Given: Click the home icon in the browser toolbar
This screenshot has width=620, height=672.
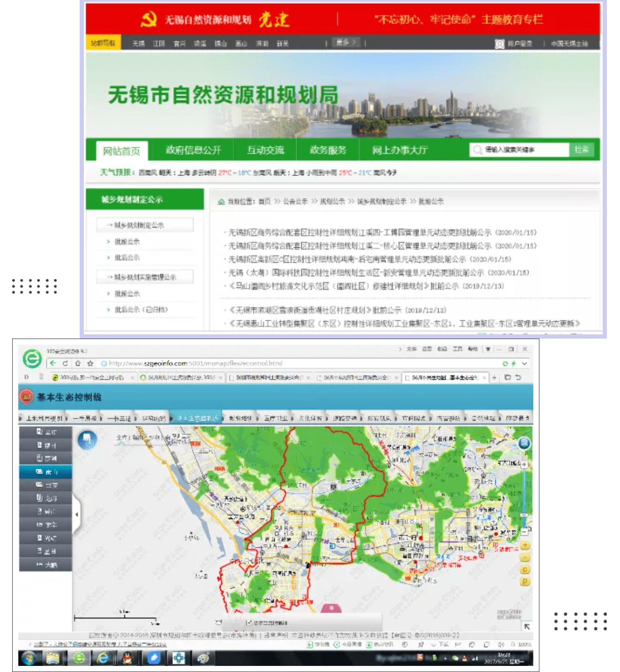Looking at the screenshot, I should click(78, 363).
